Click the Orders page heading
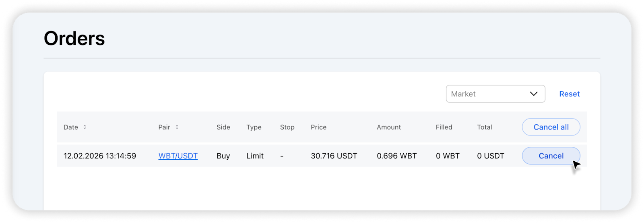The image size is (644, 223). (x=74, y=39)
